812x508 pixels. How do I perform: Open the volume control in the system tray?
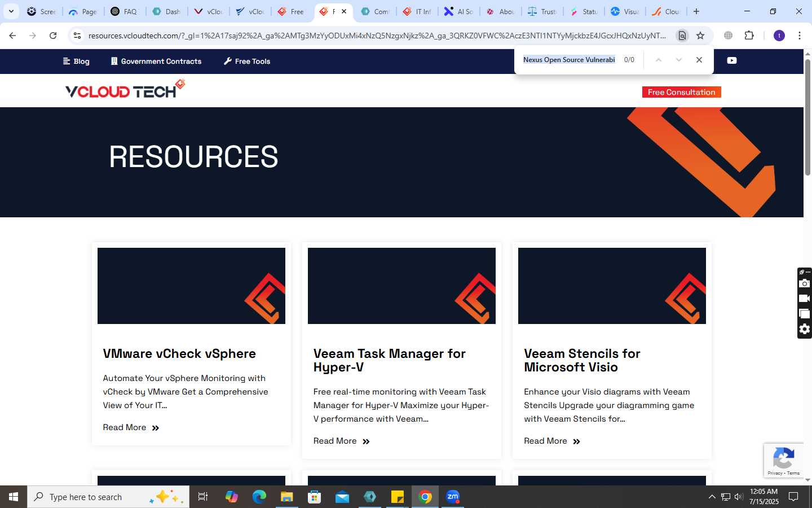pos(739,497)
